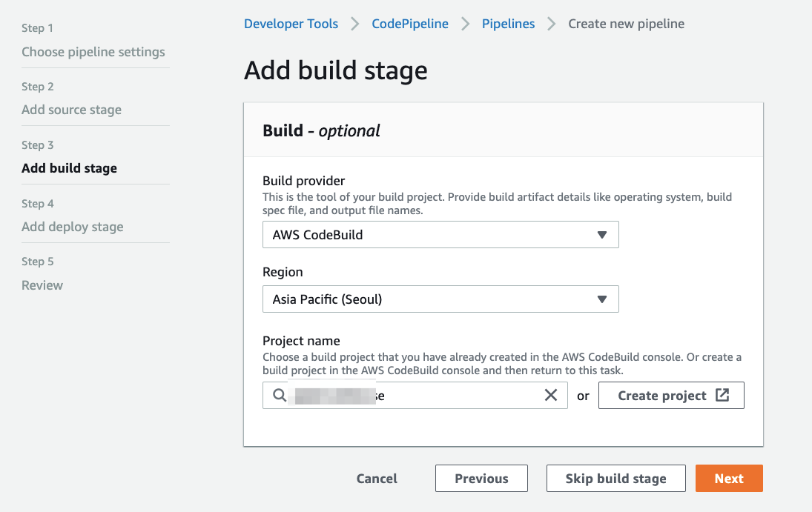Viewport: 812px width, 512px height.
Task: Click the Project name search field
Action: point(415,396)
